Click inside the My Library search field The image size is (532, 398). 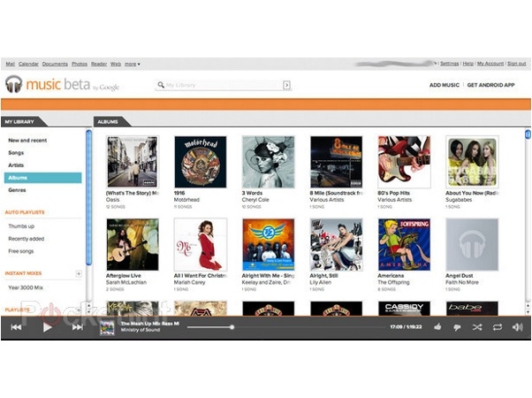pos(221,85)
